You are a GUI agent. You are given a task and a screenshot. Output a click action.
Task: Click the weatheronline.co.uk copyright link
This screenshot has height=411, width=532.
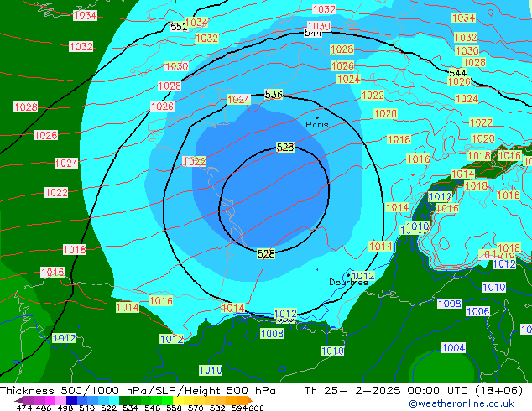(462, 403)
